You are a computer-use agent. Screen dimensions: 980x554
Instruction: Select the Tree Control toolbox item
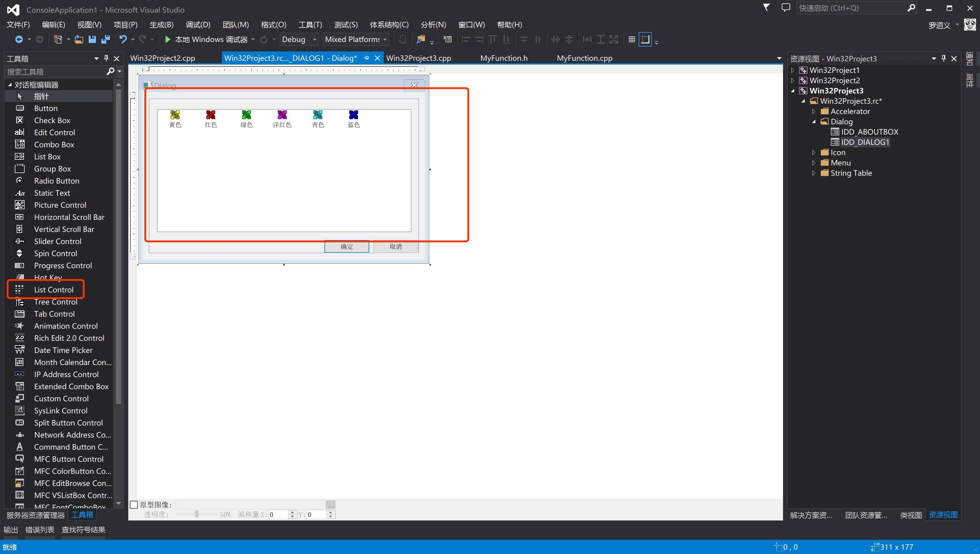point(56,302)
